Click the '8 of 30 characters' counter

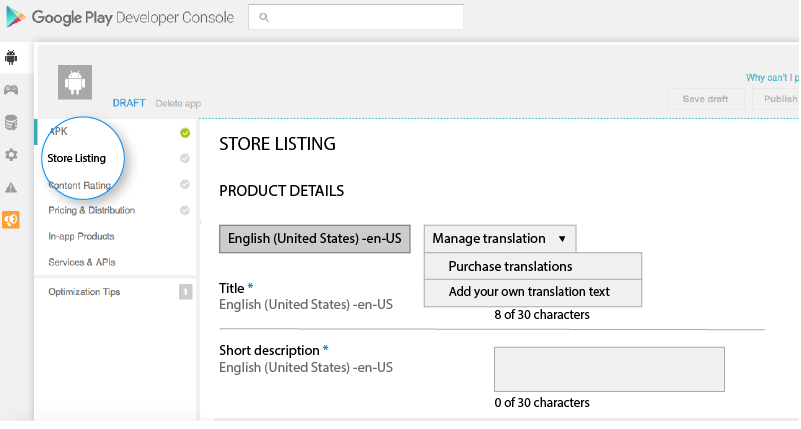[x=541, y=315]
